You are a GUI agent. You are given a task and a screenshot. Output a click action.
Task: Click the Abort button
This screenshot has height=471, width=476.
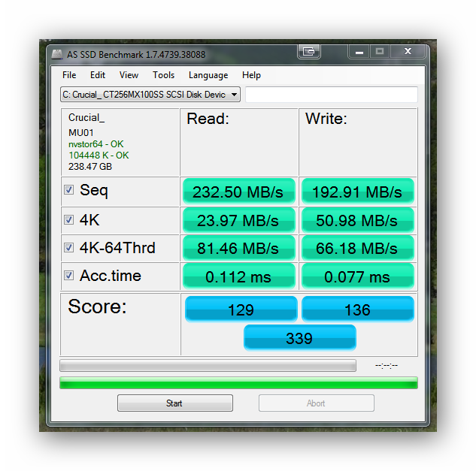coord(317,403)
